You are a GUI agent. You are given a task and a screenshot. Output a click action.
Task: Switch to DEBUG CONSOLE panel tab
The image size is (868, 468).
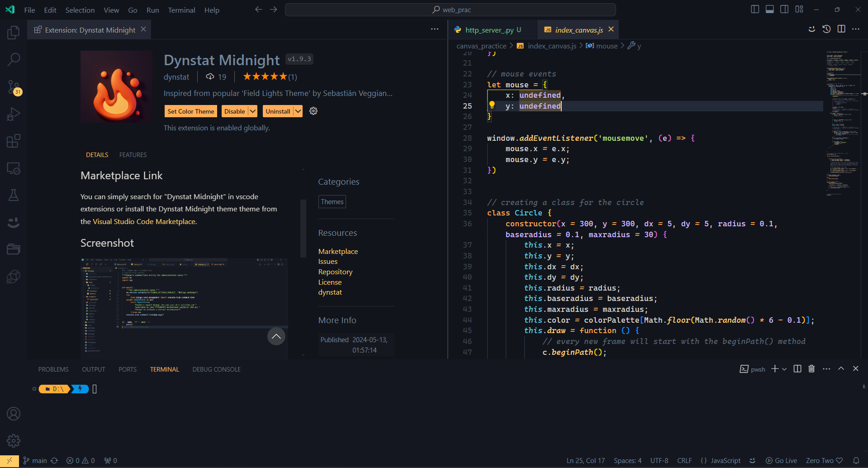tap(216, 369)
